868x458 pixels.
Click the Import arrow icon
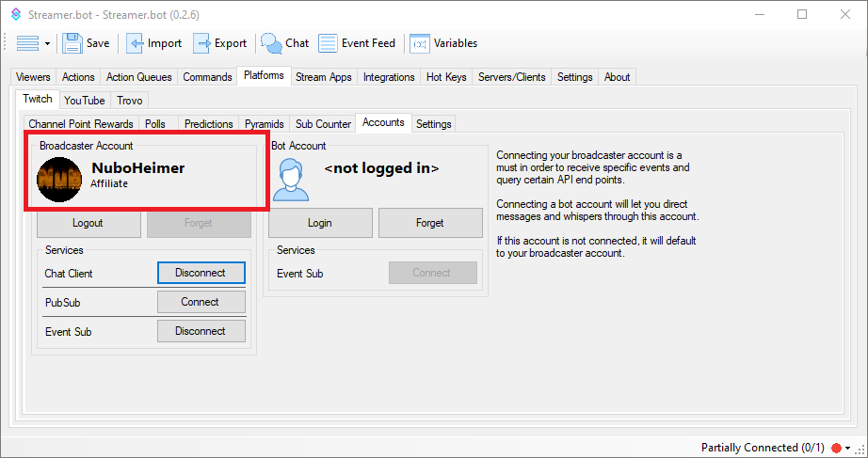pyautogui.click(x=135, y=43)
